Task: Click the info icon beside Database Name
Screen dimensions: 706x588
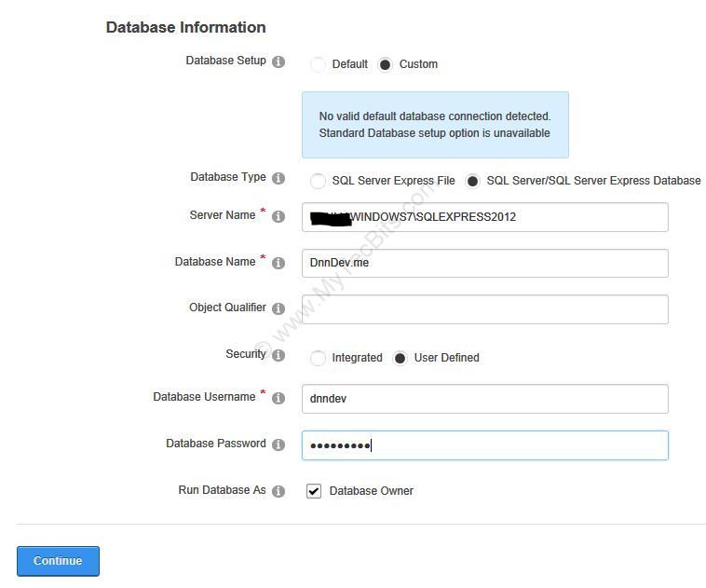Action: pos(278,263)
